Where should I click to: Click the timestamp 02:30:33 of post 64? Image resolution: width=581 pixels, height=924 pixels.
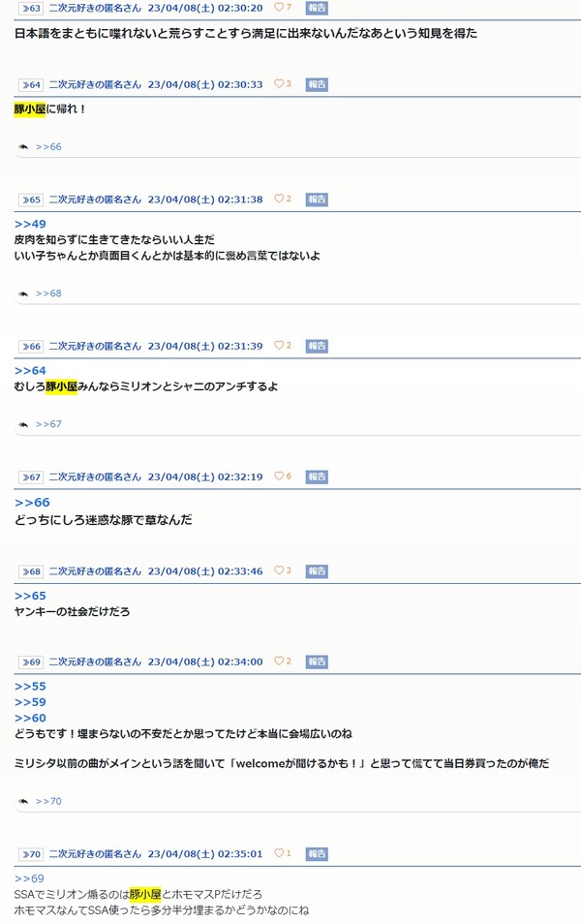[x=240, y=85]
